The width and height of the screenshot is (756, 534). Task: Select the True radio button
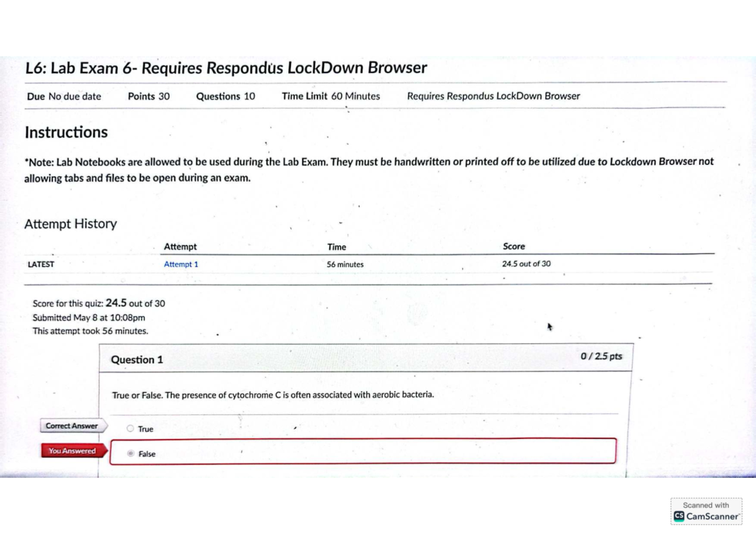tap(130, 429)
